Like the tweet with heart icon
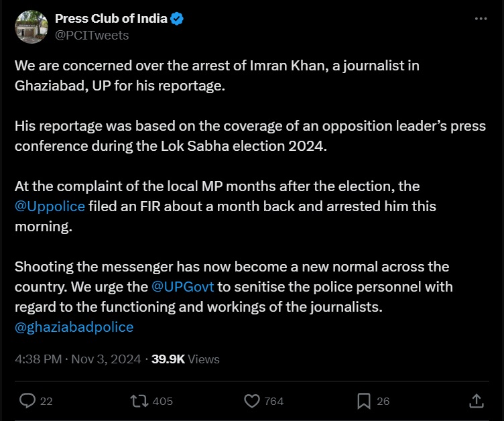Screen dimensions: 504x421 (251, 401)
